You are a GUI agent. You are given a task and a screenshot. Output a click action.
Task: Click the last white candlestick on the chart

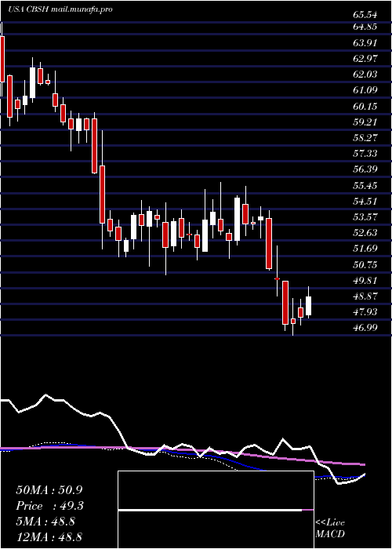tap(308, 306)
